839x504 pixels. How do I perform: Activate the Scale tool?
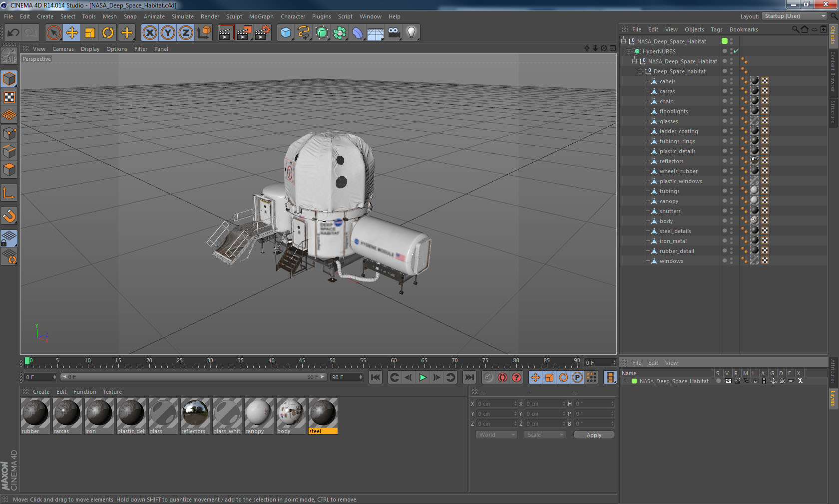coord(90,33)
